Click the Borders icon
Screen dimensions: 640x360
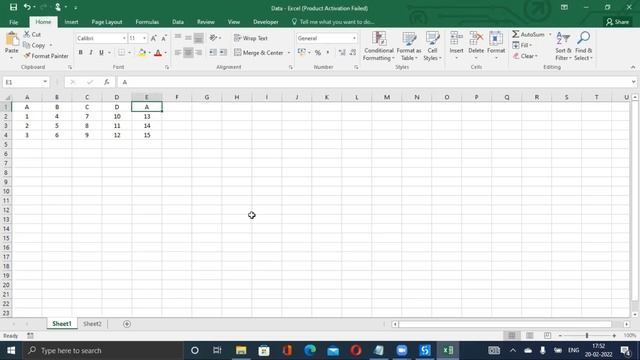tap(121, 53)
